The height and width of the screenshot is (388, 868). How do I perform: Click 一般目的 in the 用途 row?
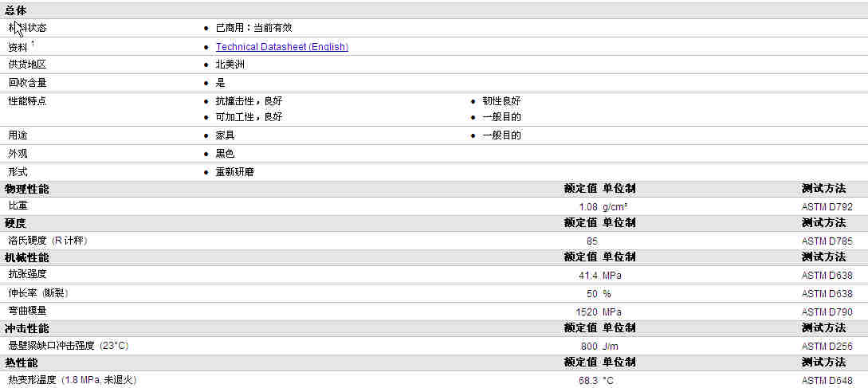501,135
